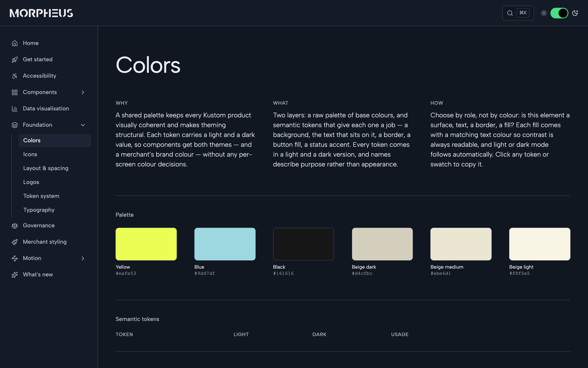This screenshot has height=368, width=588.
Task: Click the Accessibility label
Action: coord(40,76)
